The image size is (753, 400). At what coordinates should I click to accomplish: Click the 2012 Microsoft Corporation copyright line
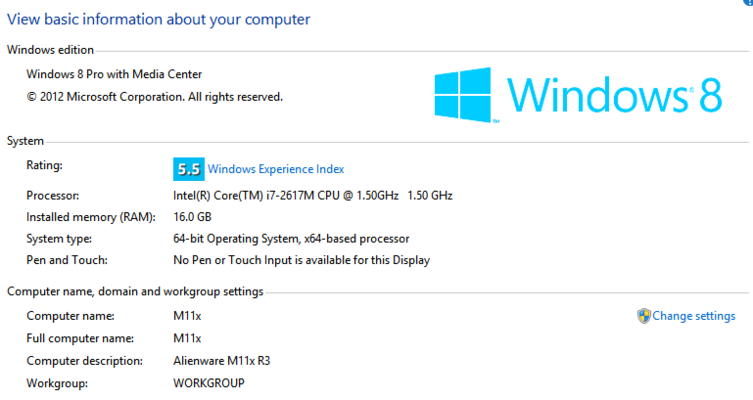[154, 97]
